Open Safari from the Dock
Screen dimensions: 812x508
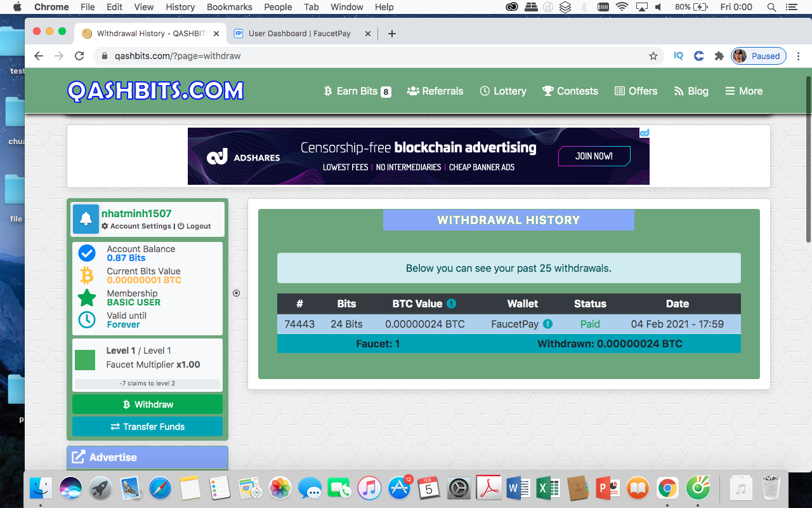(x=160, y=488)
